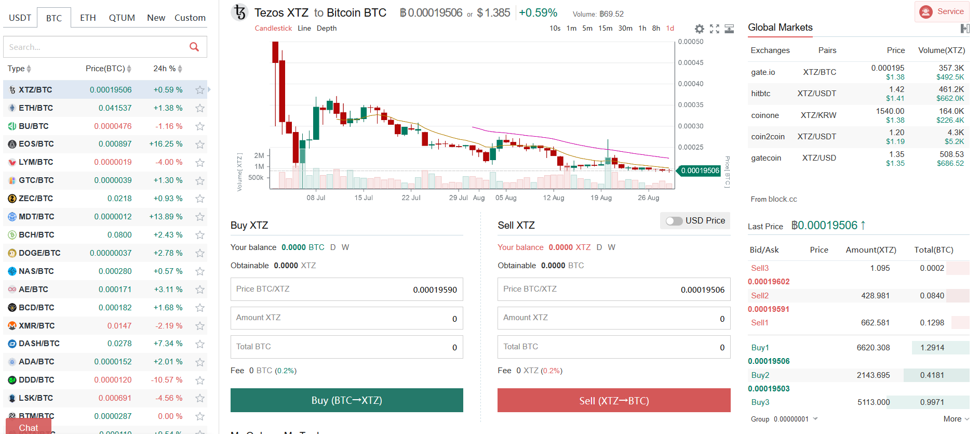Screen dimensions: 980x434
Task: Select the Sell1 order row
Action: [858, 323]
